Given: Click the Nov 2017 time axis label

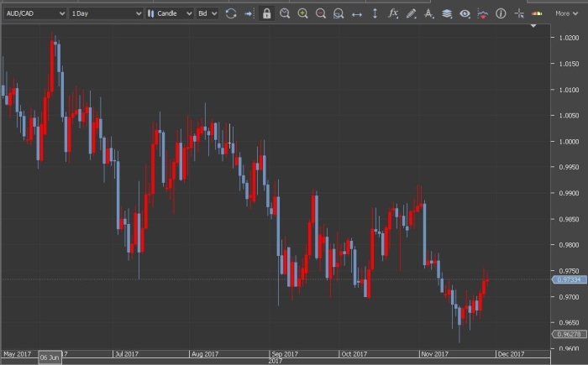Looking at the screenshot, I should click(434, 354).
